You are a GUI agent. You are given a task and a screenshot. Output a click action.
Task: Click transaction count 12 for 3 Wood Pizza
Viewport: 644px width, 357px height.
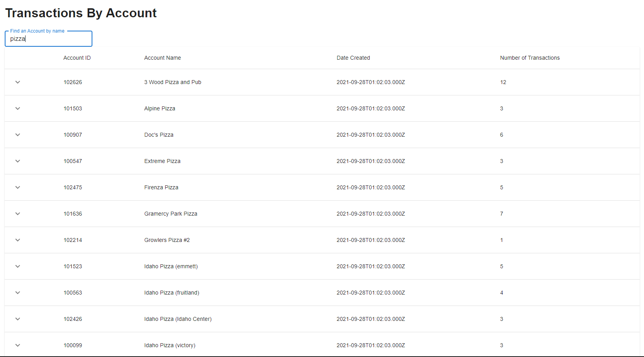503,82
